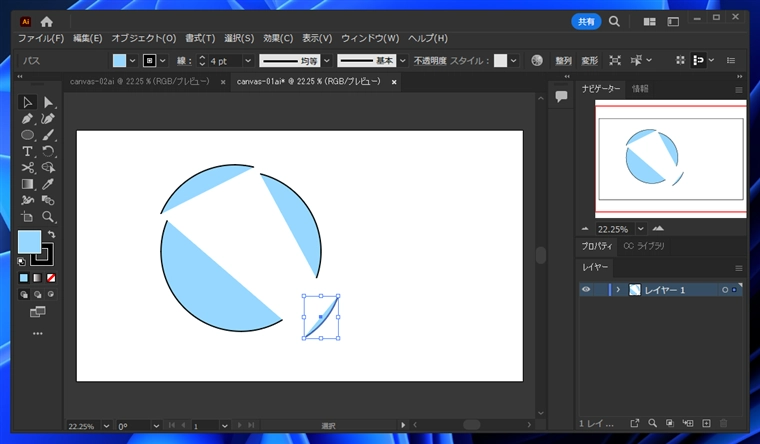This screenshot has width=760, height=444.
Task: Click the 変形 button in control bar
Action: 590,61
